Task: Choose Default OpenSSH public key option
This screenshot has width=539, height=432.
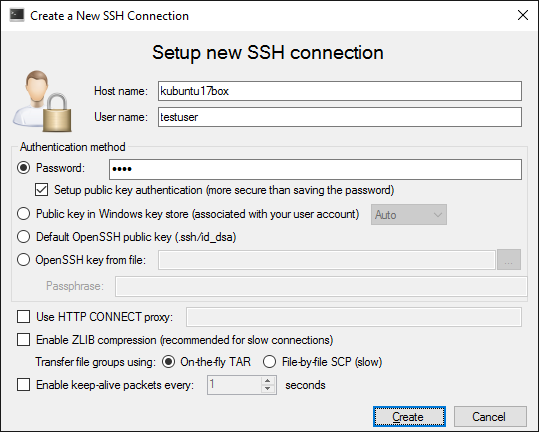Action: point(23,237)
